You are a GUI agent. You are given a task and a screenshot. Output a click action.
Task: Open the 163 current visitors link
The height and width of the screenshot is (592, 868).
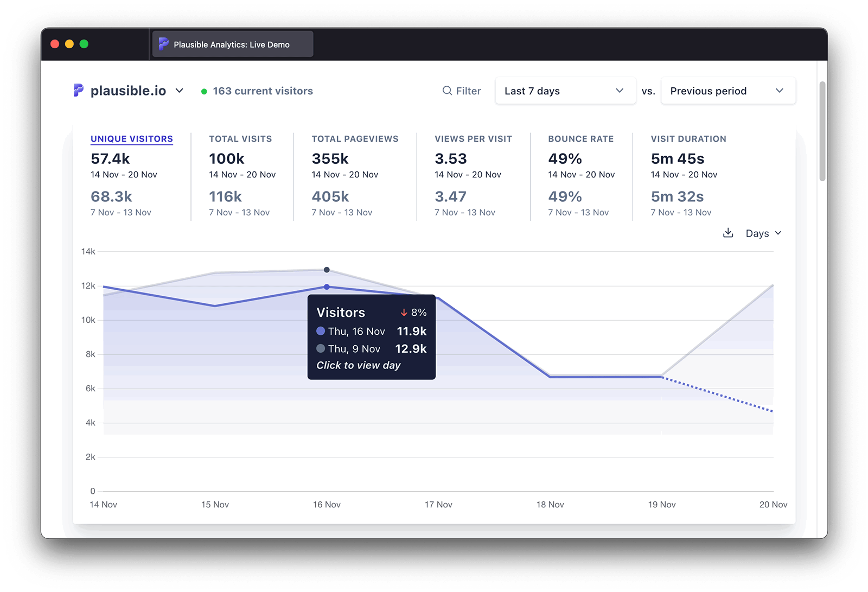pos(263,91)
